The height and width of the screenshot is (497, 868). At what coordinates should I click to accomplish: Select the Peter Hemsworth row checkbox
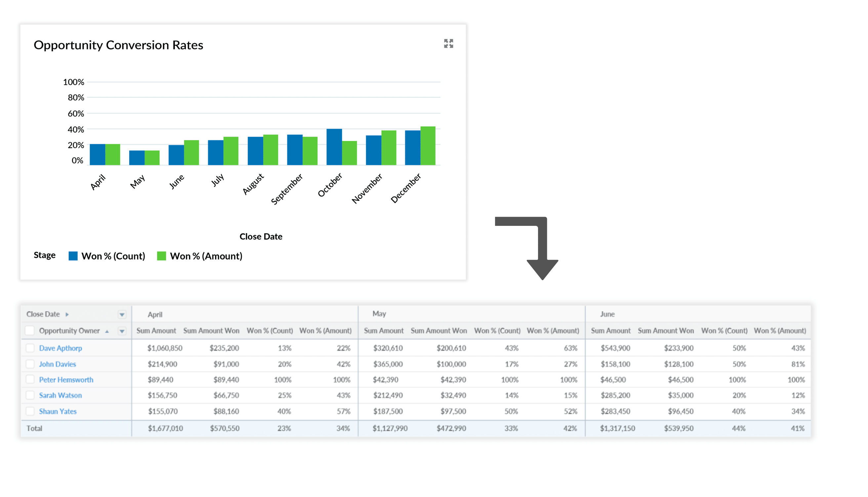click(30, 379)
